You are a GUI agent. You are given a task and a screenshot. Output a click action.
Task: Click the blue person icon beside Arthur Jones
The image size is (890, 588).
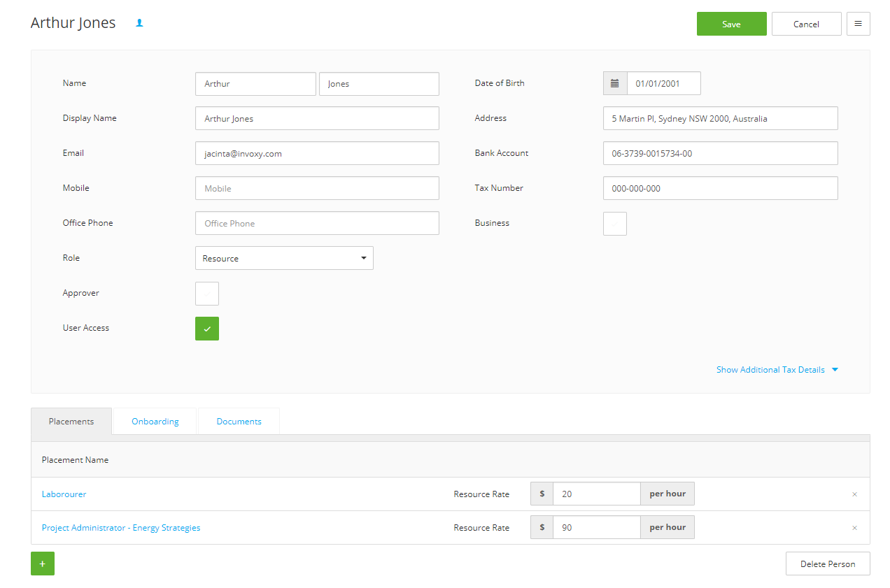tap(139, 23)
